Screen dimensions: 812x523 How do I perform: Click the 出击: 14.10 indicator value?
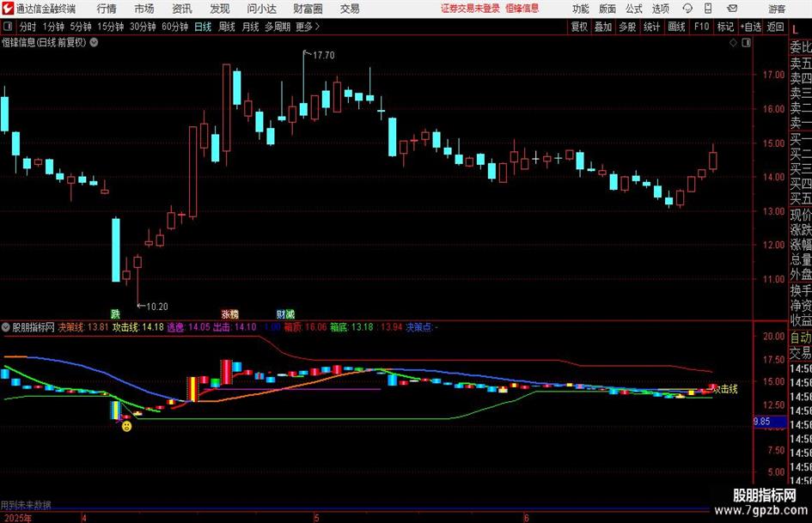[235, 327]
